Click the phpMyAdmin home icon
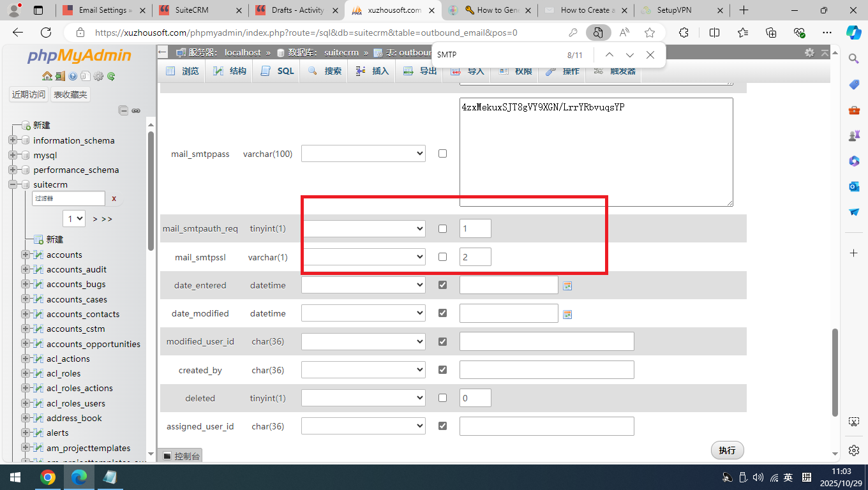This screenshot has height=490, width=868. [47, 76]
